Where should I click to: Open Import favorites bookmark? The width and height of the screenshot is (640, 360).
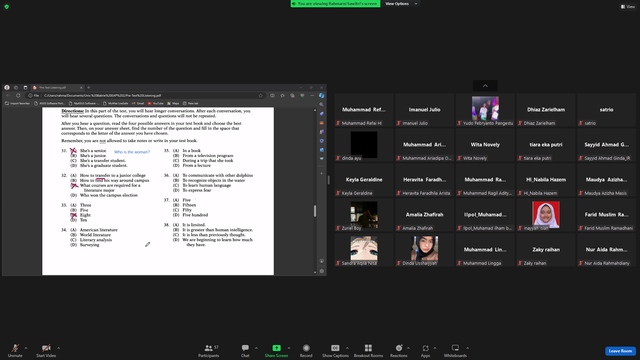[17, 103]
